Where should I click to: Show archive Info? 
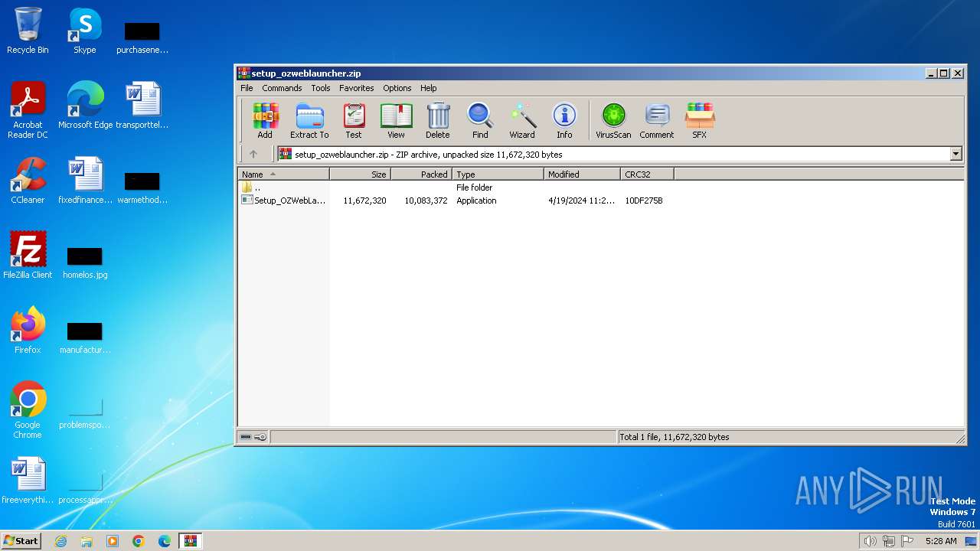pyautogui.click(x=564, y=121)
